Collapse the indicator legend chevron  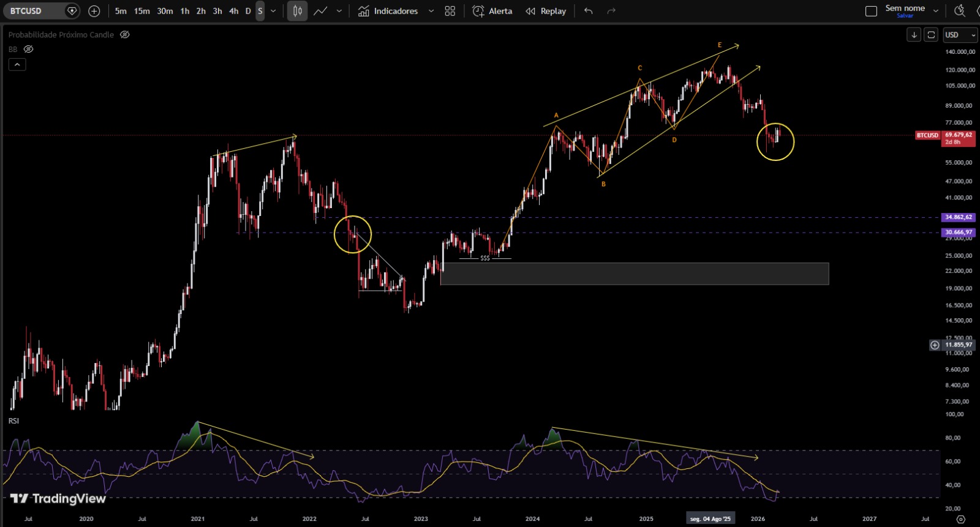pyautogui.click(x=17, y=64)
